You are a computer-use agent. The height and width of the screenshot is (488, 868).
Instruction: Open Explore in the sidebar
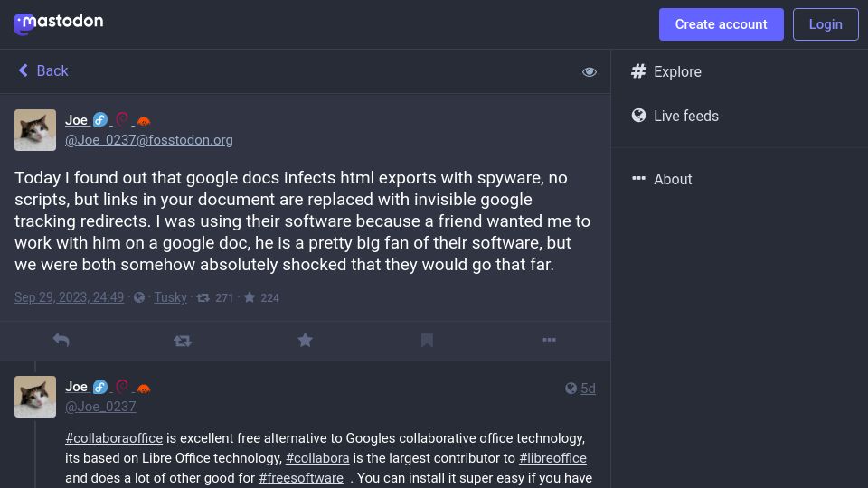[666, 71]
